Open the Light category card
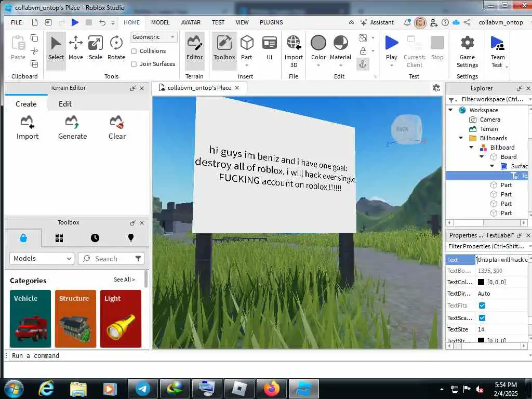 (121, 318)
